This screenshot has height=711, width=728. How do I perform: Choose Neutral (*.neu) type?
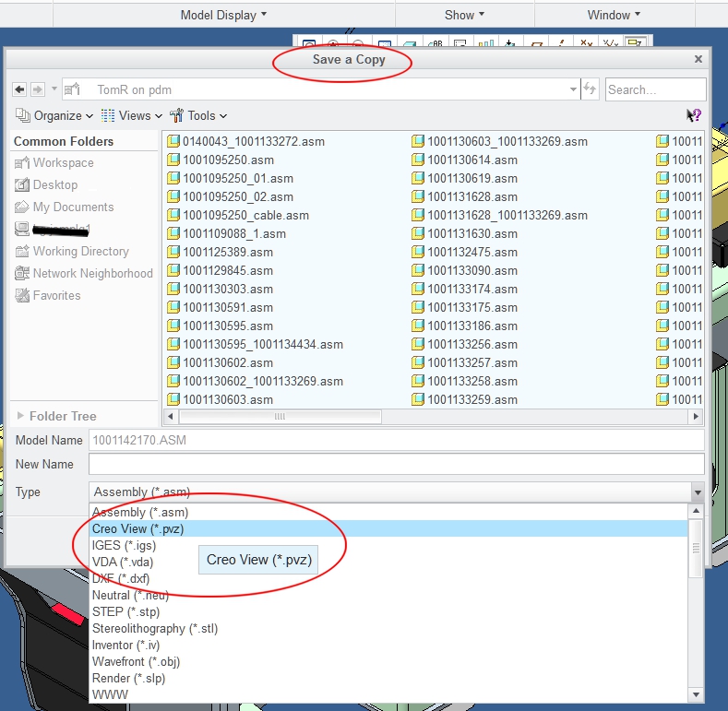coord(388,596)
